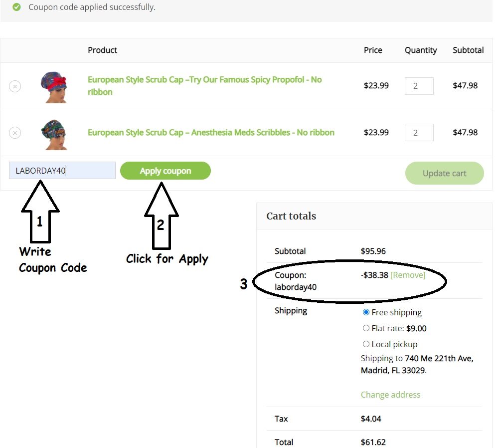The image size is (504, 448).
Task: Click the coupon code input field
Action: click(x=62, y=171)
